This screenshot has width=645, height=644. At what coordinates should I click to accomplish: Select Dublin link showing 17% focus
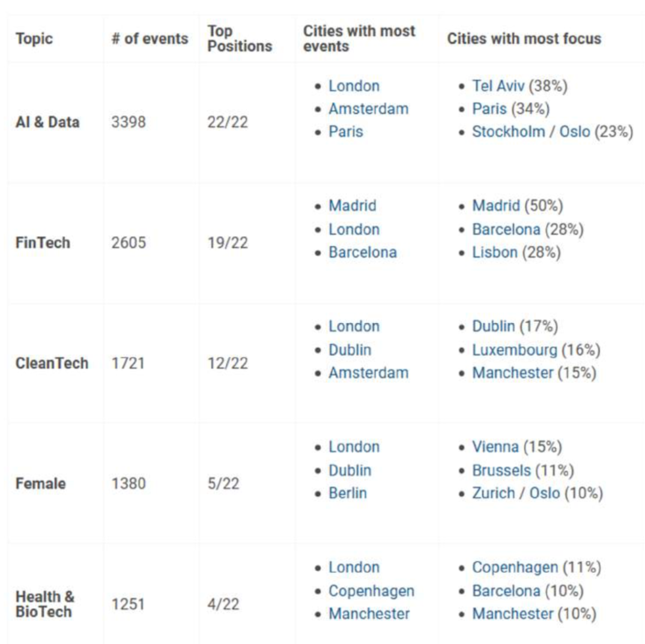[x=493, y=326]
